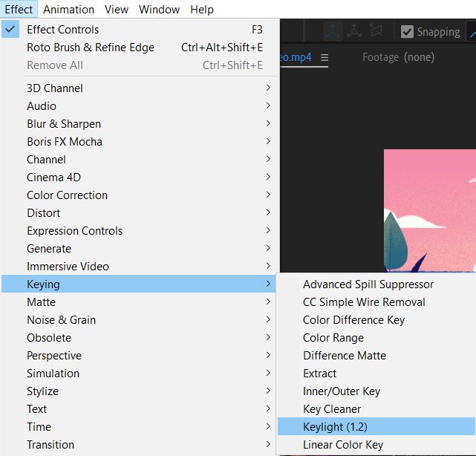Screen dimensions: 476x456
Task: Select the Local Axis mode icon
Action: coord(333,31)
